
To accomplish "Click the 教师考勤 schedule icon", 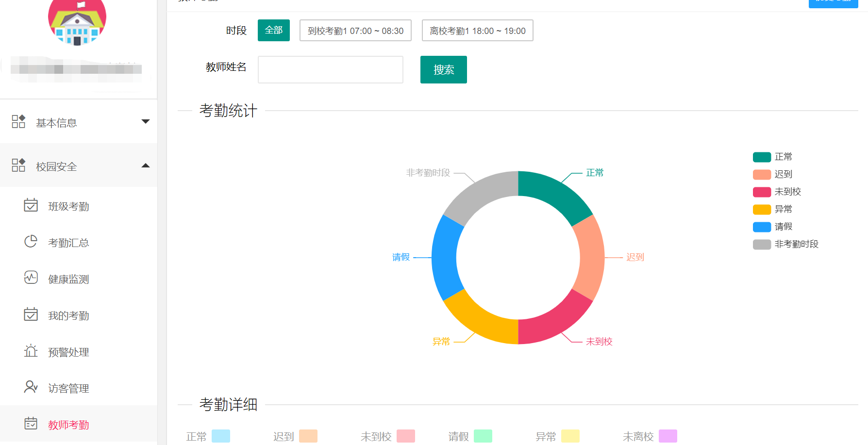I will click(x=31, y=424).
